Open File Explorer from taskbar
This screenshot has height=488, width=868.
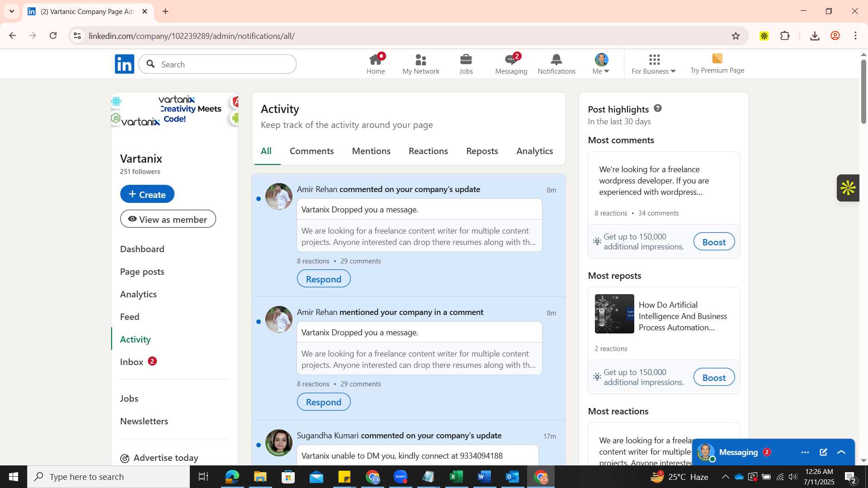coord(260,477)
